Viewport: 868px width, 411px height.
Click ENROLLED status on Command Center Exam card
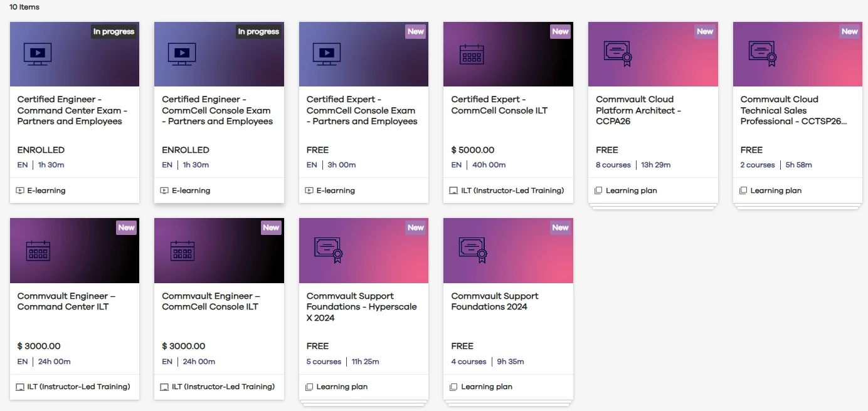pos(41,150)
